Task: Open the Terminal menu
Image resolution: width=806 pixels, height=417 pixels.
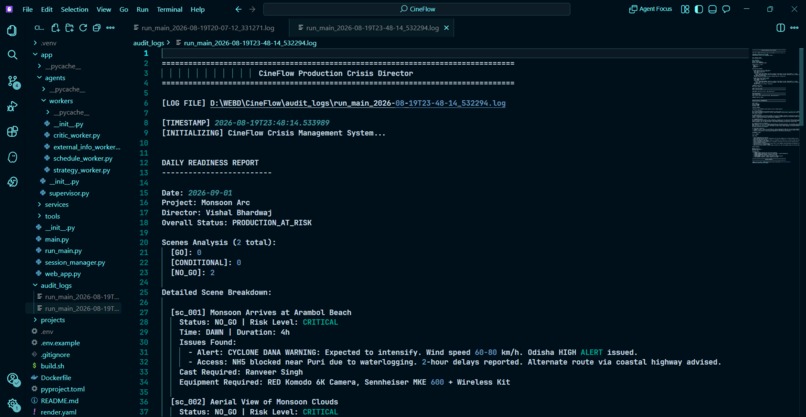Action: [x=169, y=9]
